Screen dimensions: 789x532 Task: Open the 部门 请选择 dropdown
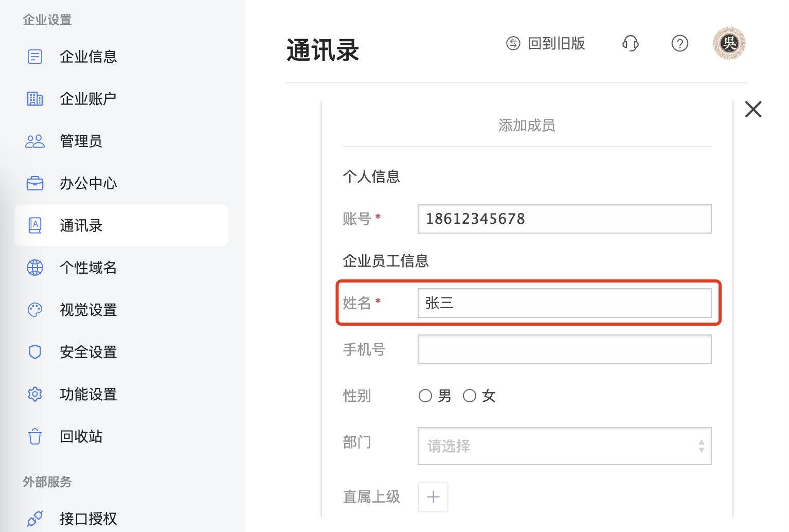(x=565, y=446)
